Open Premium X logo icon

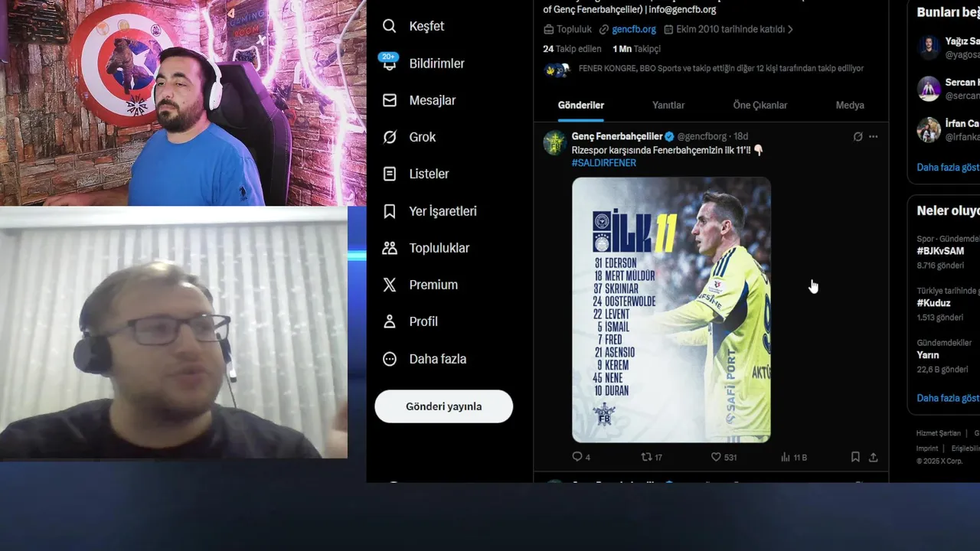(390, 285)
